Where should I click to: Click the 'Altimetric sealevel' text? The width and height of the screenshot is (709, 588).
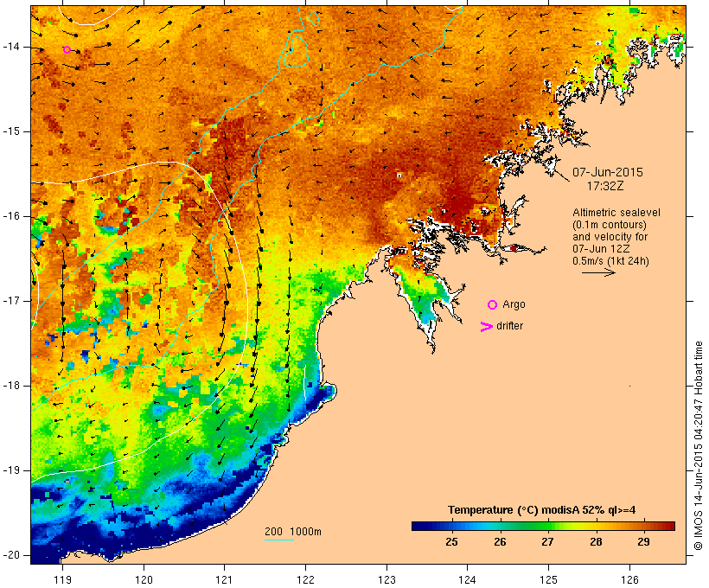[x=616, y=213]
